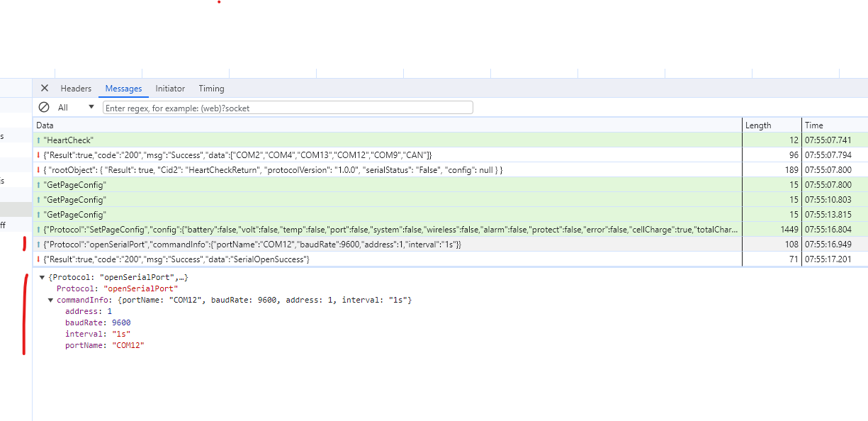Image resolution: width=868 pixels, height=421 pixels.
Task: Click the baudRate: 9600 property
Action: tap(98, 323)
